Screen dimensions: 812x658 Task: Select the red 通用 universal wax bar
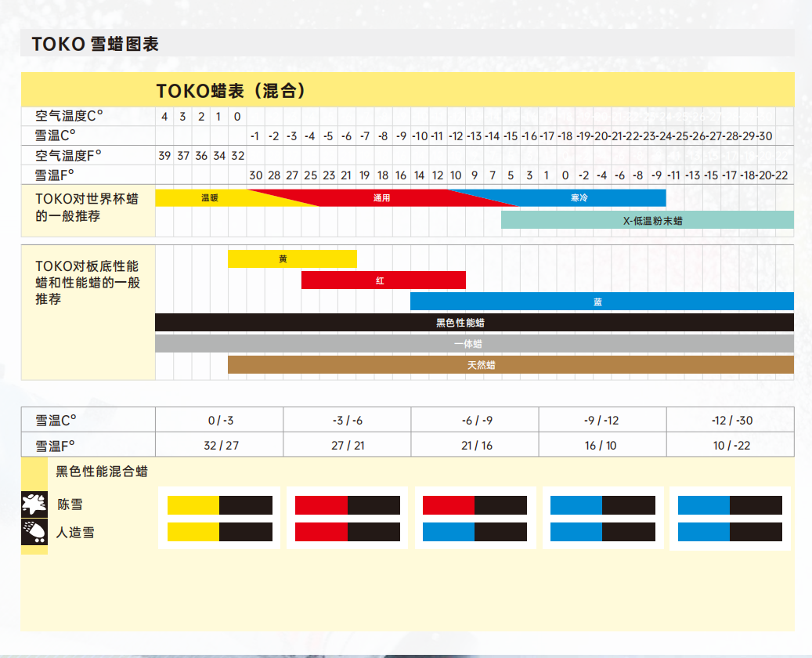pos(381,198)
